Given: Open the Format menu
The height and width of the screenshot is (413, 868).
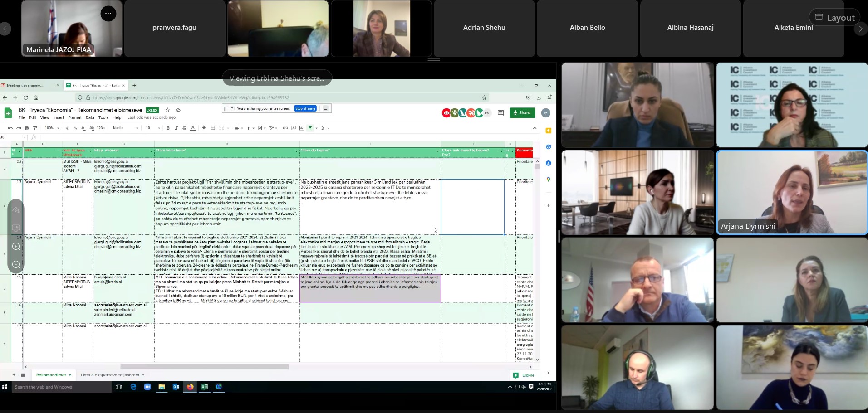Looking at the screenshot, I should click(x=74, y=117).
